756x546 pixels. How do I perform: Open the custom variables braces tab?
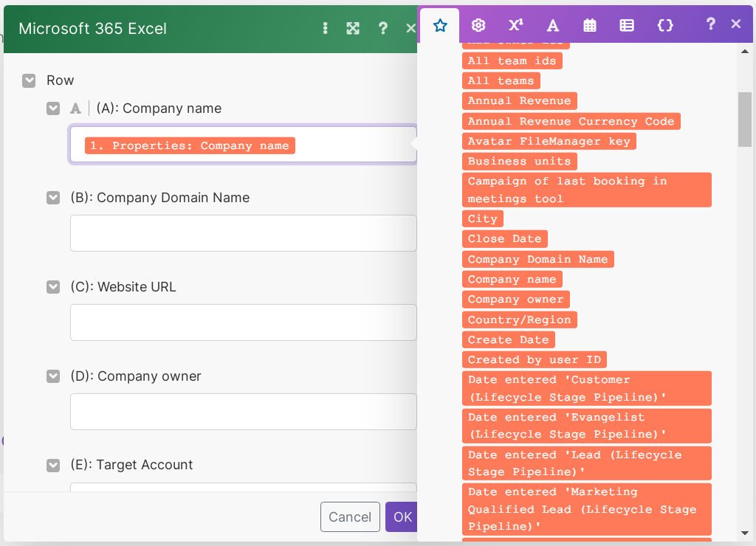coord(665,25)
